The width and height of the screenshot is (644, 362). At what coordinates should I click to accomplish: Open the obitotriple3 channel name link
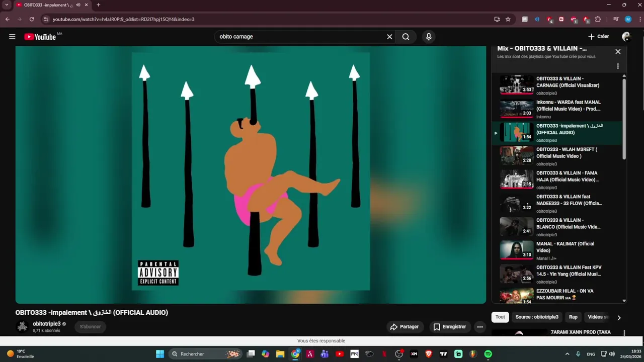46,324
